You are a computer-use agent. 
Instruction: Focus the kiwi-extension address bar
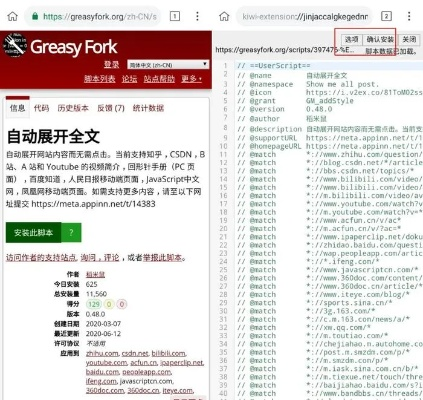[304, 16]
